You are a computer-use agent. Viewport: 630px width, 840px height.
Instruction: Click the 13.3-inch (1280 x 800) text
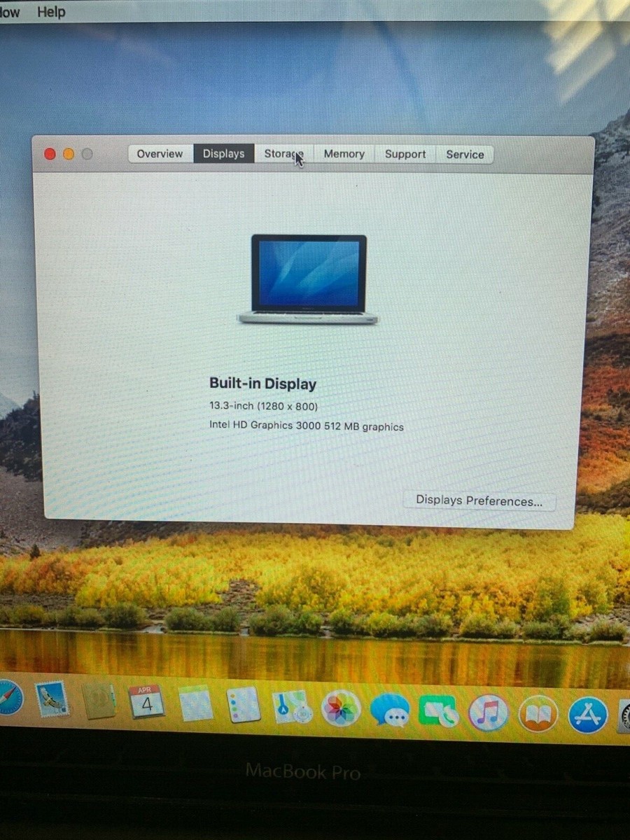point(264,406)
